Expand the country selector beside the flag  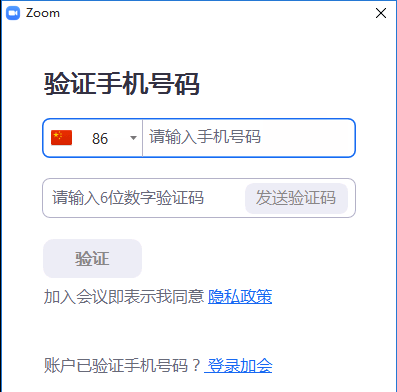point(93,138)
